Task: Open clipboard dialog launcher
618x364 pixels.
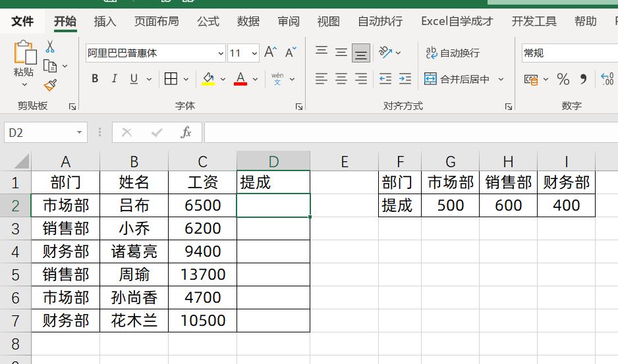Action: [x=72, y=107]
